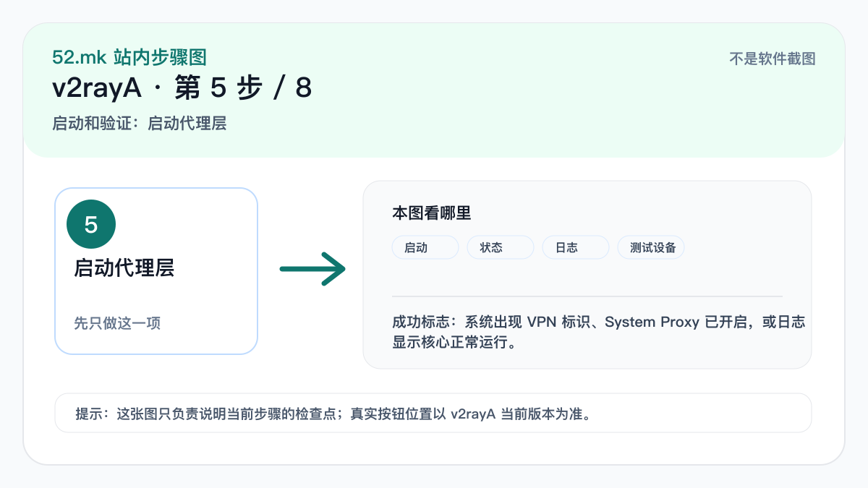Select the 测试设备 tag chip
Screen dimensions: 868x488
pos(651,247)
